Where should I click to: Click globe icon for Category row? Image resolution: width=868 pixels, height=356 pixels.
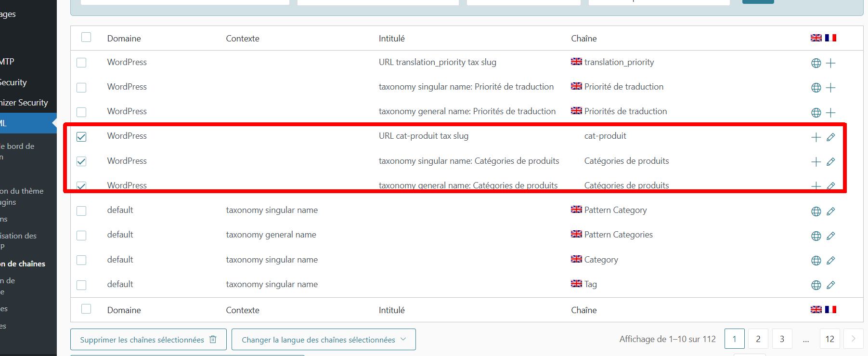[x=816, y=261]
